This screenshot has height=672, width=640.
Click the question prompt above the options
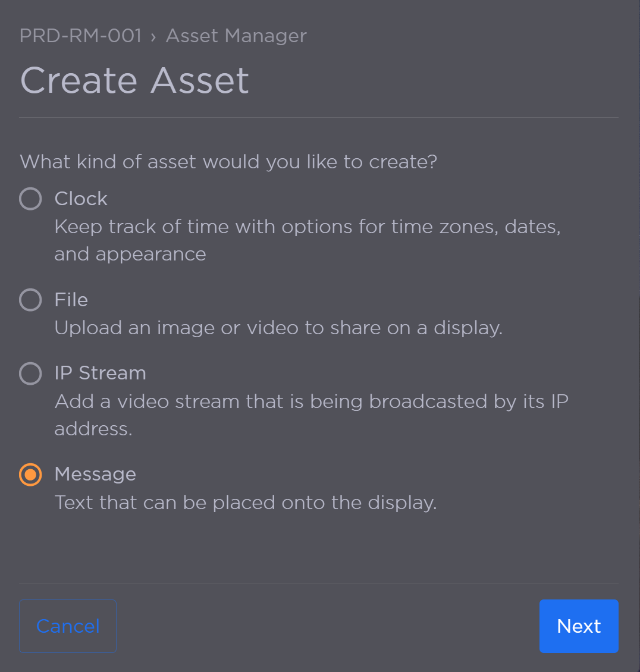coord(228,161)
